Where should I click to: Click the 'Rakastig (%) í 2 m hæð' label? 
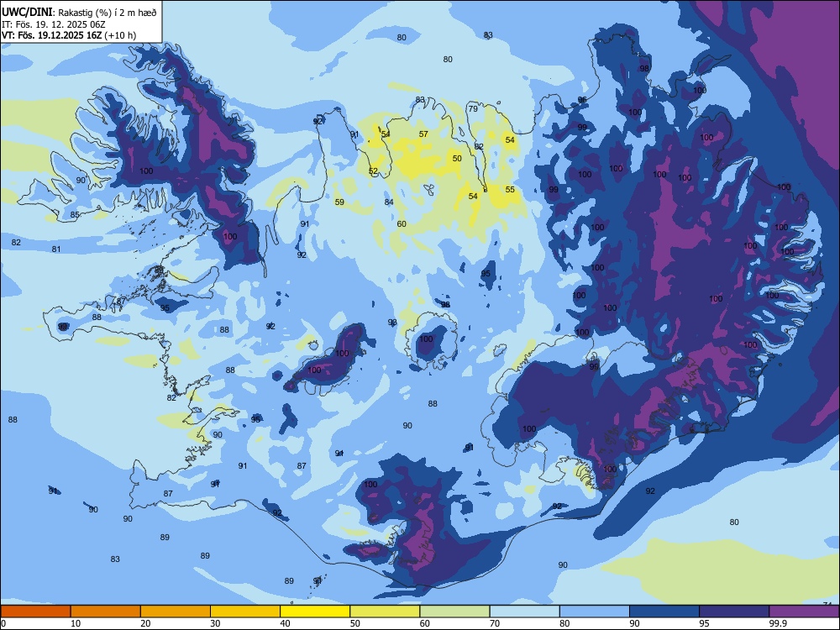[108, 13]
